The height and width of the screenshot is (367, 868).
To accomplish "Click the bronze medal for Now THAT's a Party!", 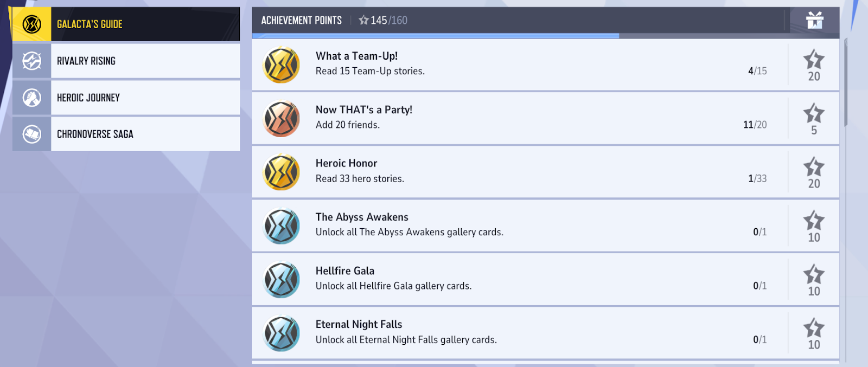I will (x=281, y=119).
